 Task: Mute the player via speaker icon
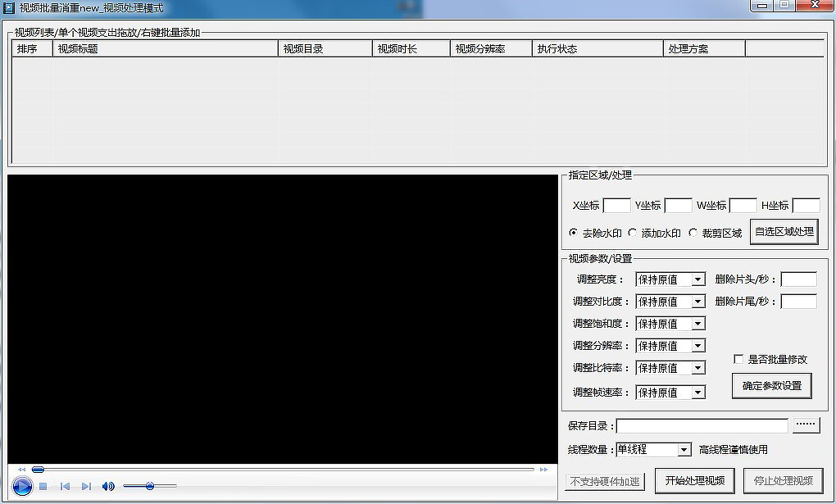pyautogui.click(x=108, y=487)
